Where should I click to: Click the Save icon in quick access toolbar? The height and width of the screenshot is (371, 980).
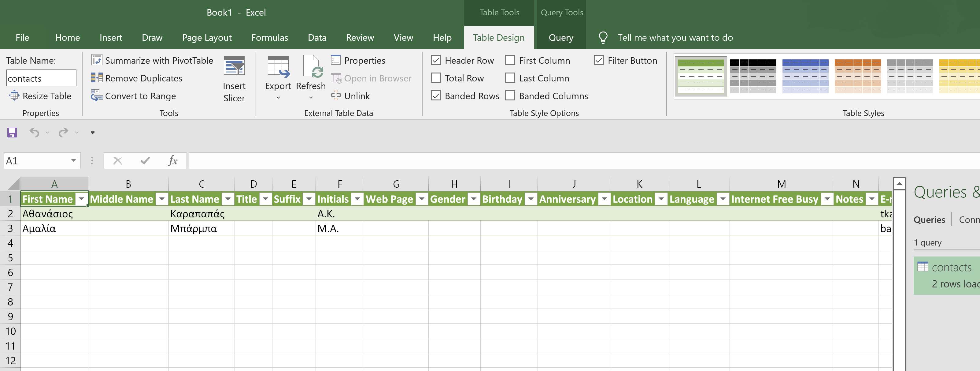(x=12, y=132)
